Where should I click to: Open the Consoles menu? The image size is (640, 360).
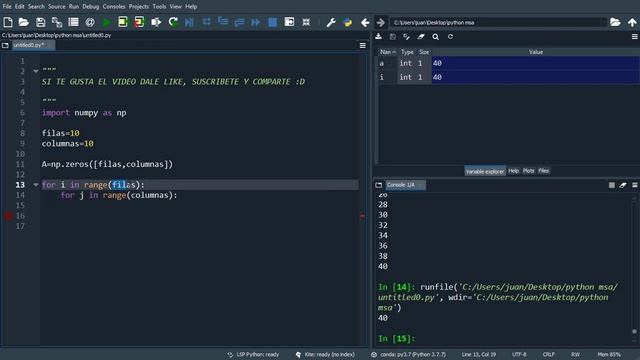[114, 7]
